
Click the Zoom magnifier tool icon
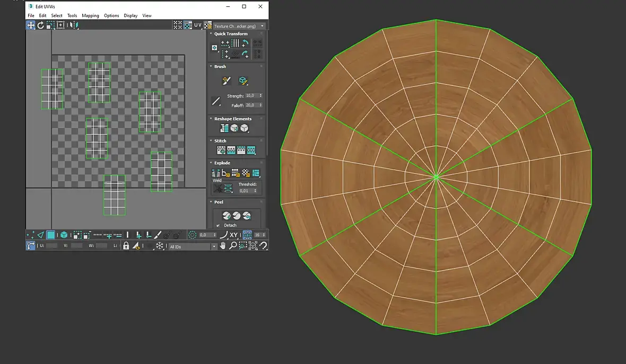[x=232, y=246]
